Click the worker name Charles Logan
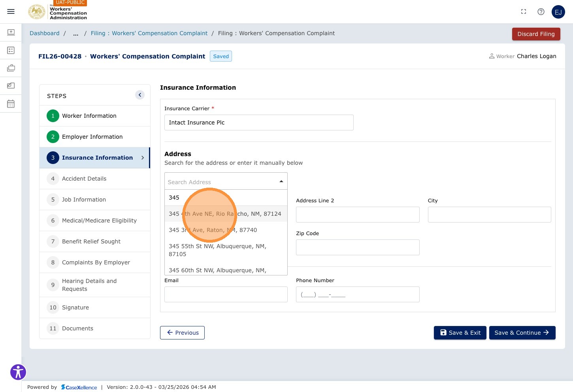573x392 pixels. coord(536,56)
